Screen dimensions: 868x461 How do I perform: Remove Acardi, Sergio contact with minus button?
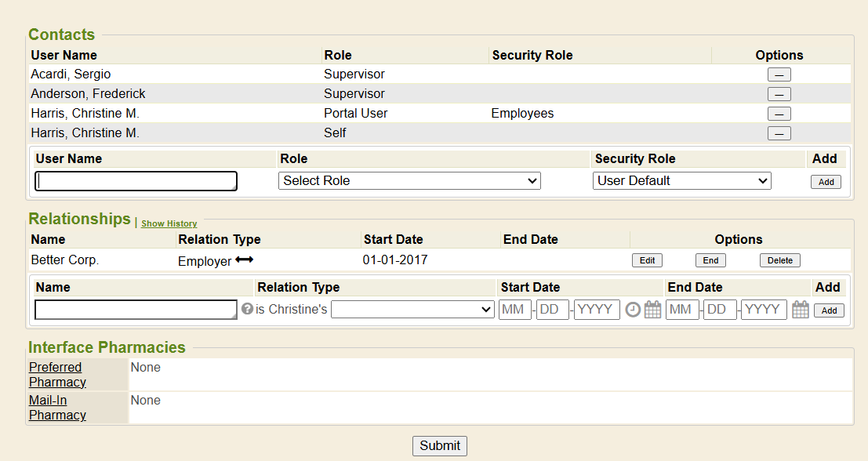tap(779, 74)
